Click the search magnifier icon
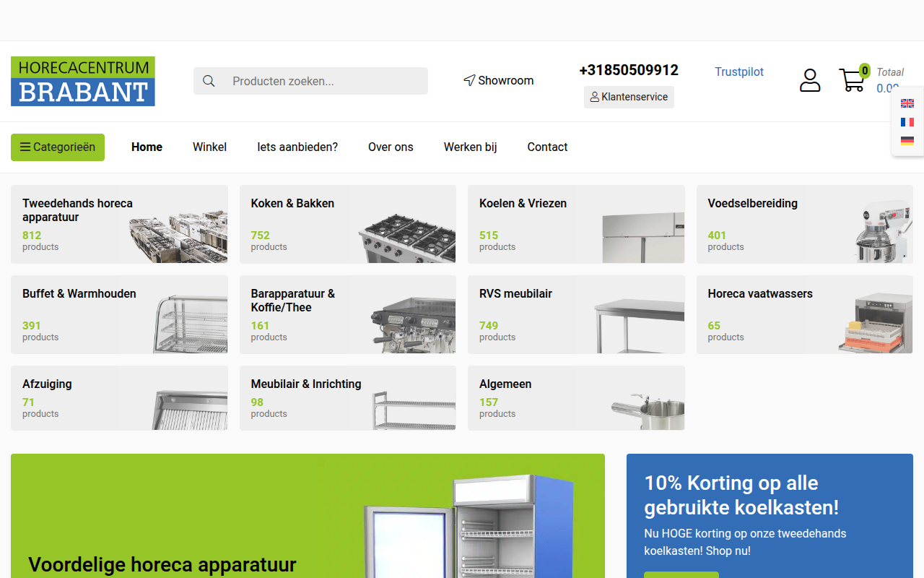 [209, 81]
